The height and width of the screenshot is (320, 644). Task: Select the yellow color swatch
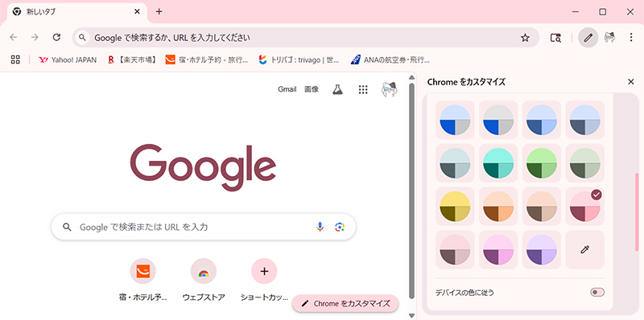455,207
